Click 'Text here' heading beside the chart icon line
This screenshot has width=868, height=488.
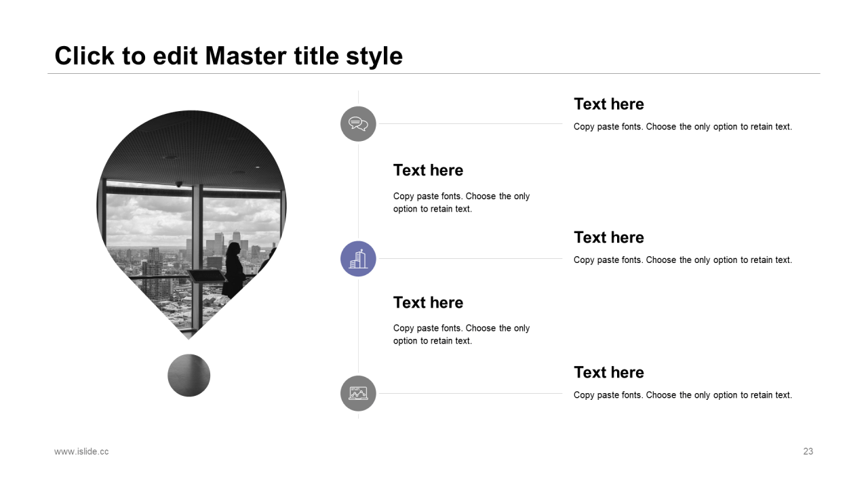coord(609,372)
